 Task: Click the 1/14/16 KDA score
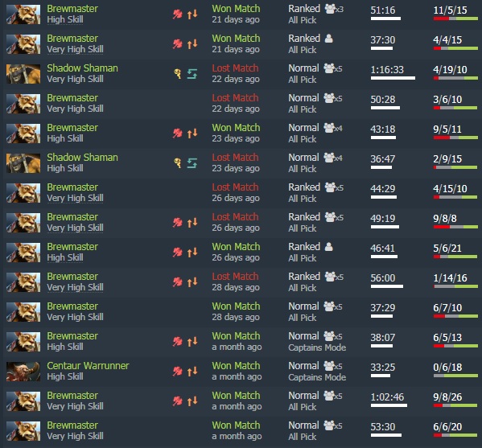pos(450,277)
